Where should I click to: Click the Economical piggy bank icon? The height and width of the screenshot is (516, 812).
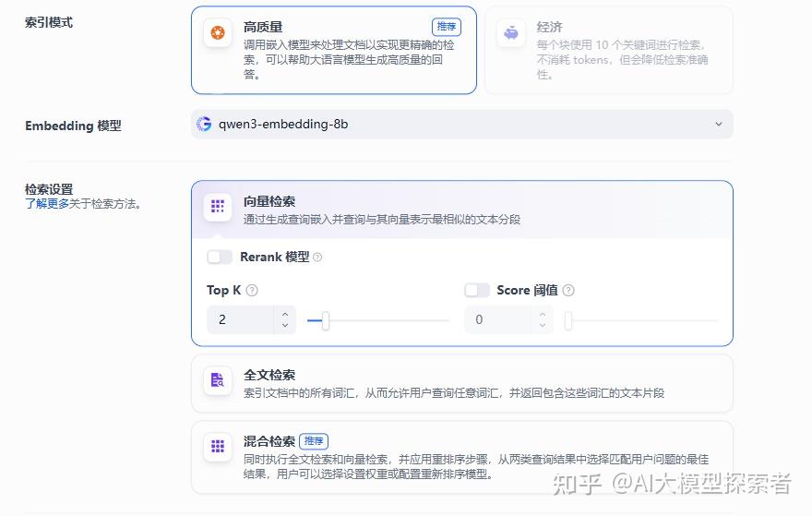pos(511,33)
